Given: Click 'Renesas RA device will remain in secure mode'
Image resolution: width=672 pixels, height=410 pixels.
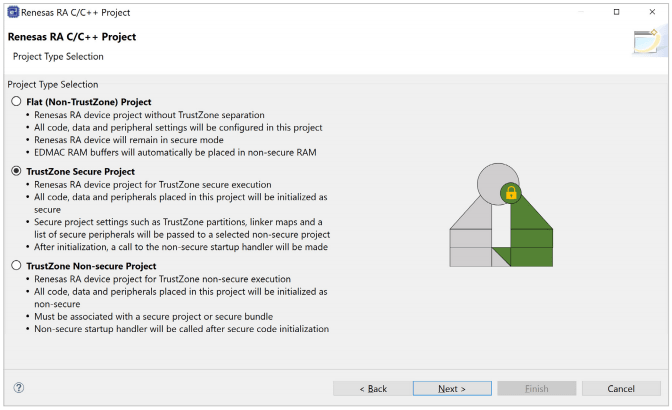Looking at the screenshot, I should (x=129, y=140).
